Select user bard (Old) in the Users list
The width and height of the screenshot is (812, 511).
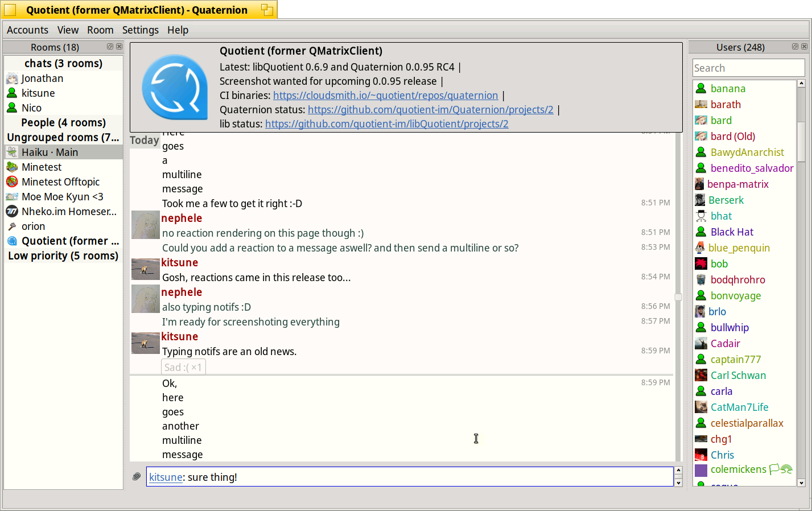[744, 137]
